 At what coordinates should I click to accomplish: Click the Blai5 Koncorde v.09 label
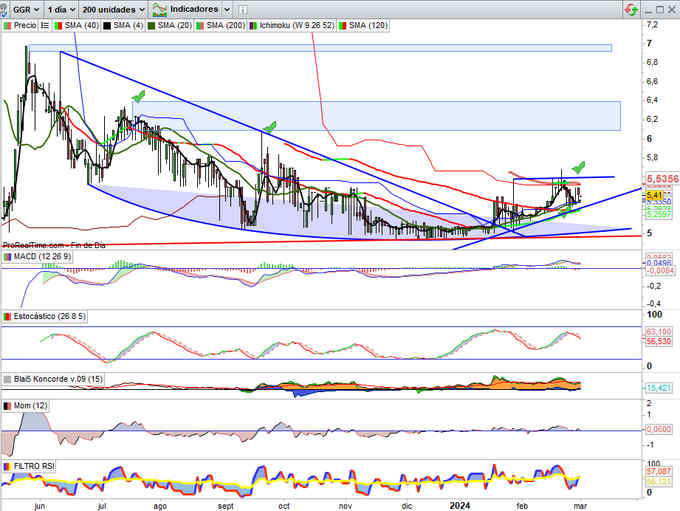coord(53,381)
